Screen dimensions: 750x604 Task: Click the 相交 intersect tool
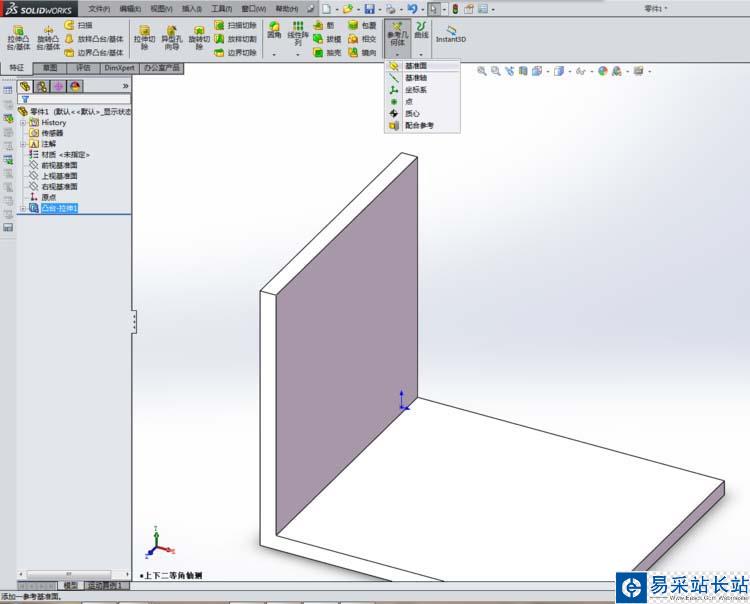coord(362,39)
